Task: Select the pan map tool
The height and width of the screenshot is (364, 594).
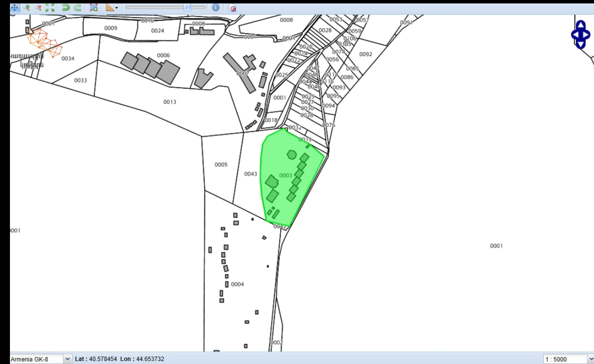Action: click(x=14, y=8)
